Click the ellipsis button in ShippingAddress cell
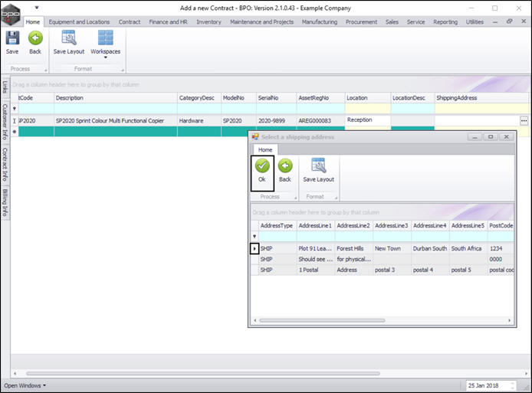 pos(524,121)
